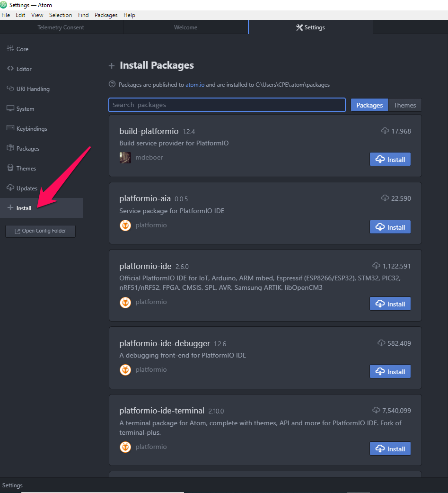Click download count icon for build-platformio

[x=385, y=131]
